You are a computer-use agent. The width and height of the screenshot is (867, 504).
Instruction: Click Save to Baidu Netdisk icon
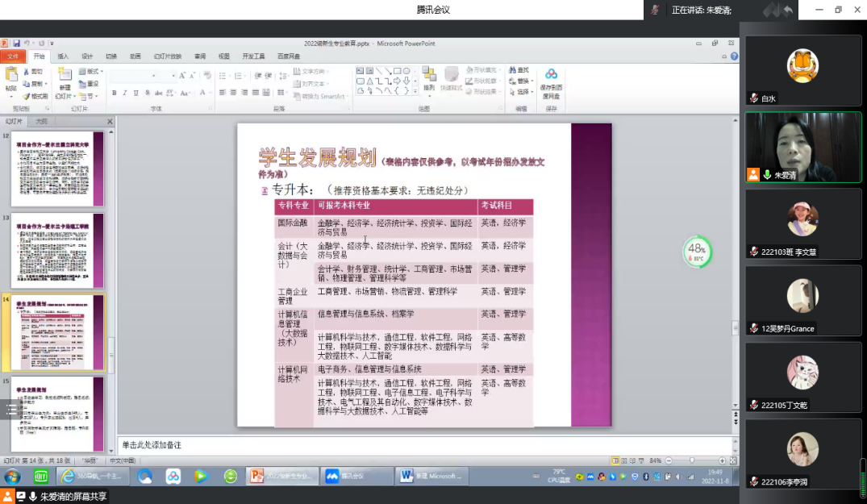[x=551, y=77]
